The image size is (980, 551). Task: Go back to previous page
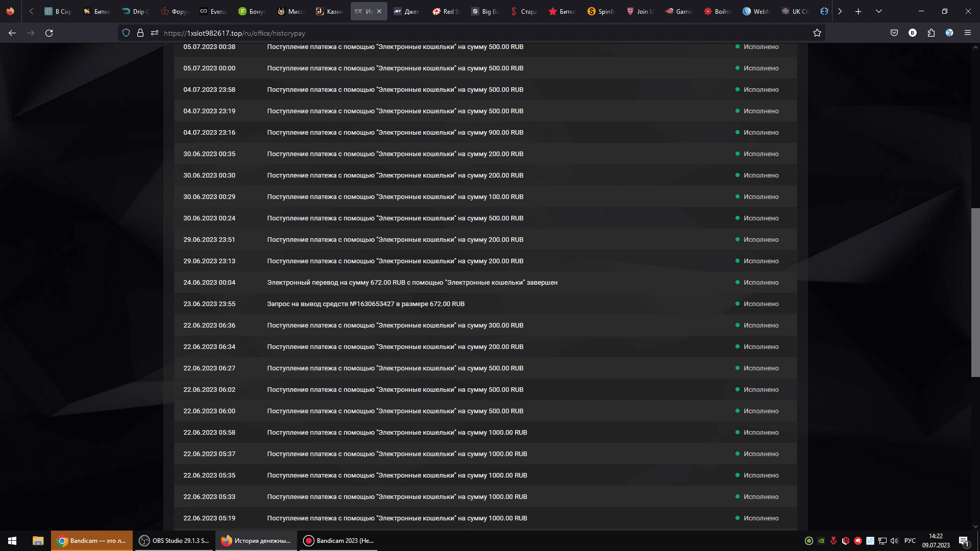pos(12,33)
